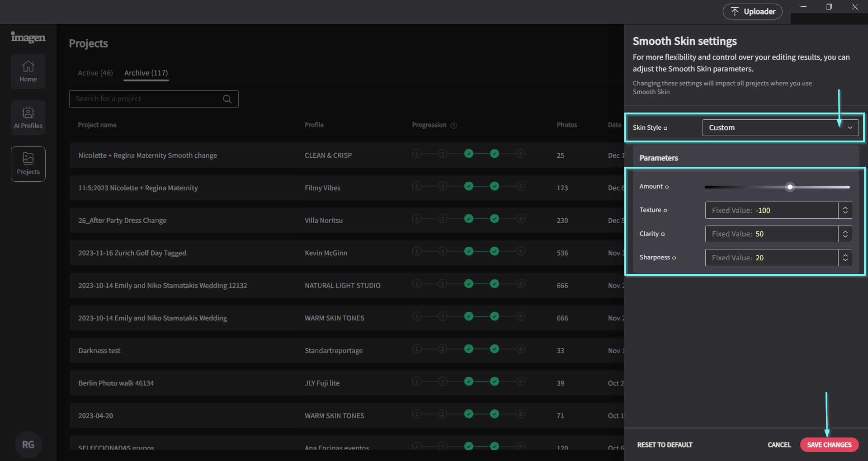Switch to the Archive (117) tab

(146, 73)
